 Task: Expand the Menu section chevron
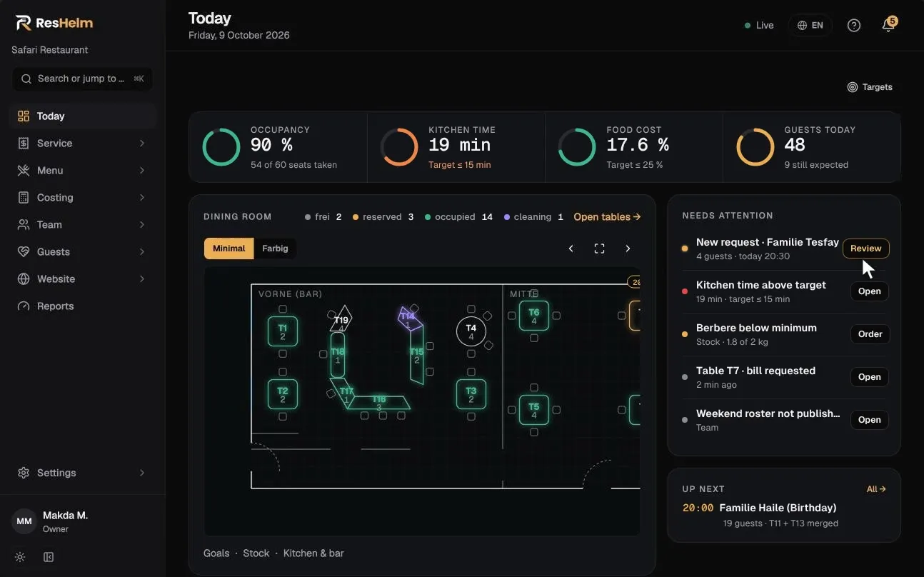click(x=142, y=171)
